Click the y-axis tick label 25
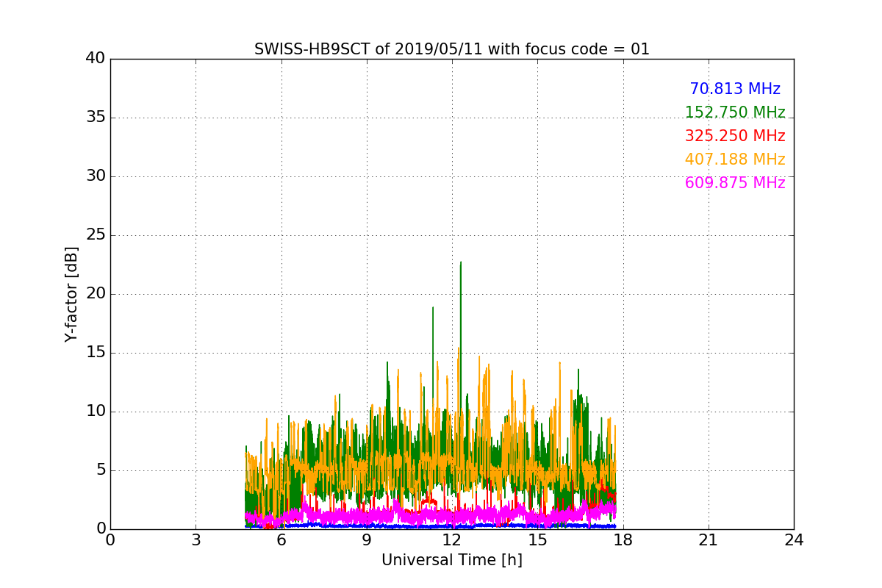The image size is (882, 588). click(96, 235)
